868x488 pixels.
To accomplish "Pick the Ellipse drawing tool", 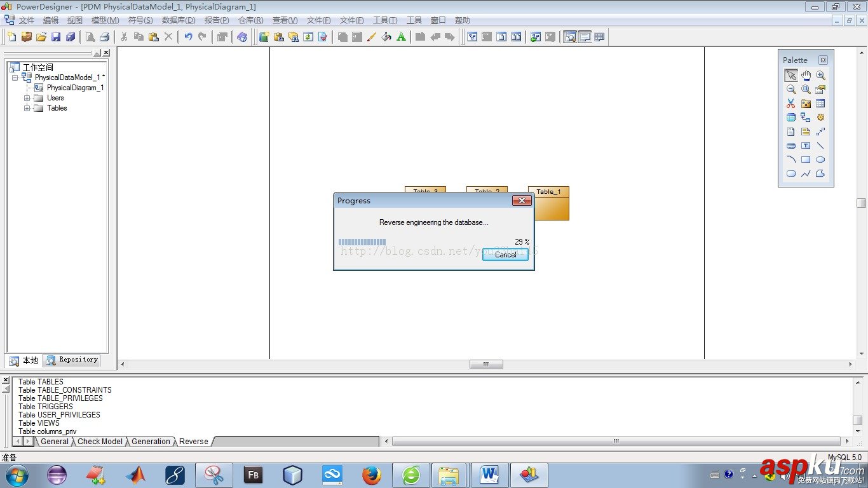I will coord(821,159).
